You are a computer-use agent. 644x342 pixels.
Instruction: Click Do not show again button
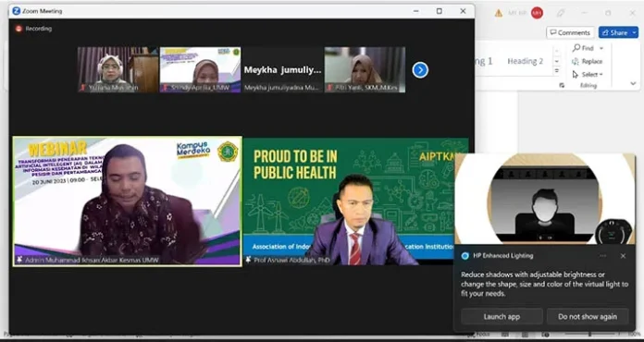[588, 316]
